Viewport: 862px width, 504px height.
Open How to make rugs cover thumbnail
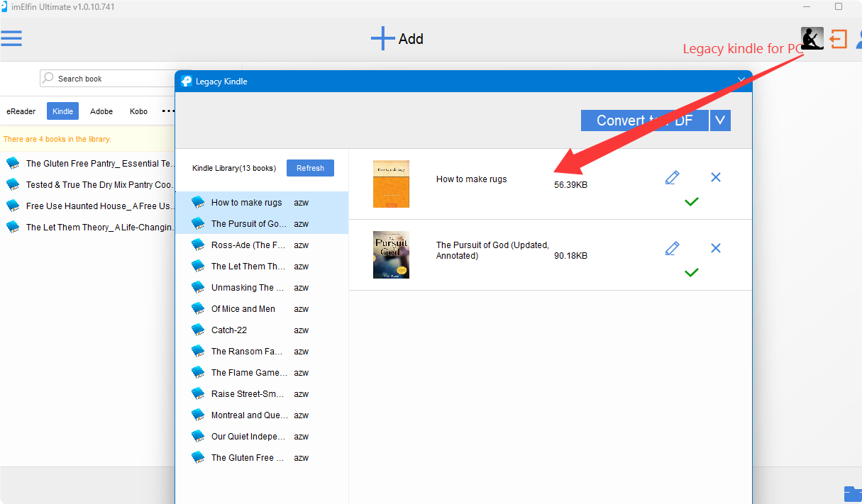(x=391, y=184)
